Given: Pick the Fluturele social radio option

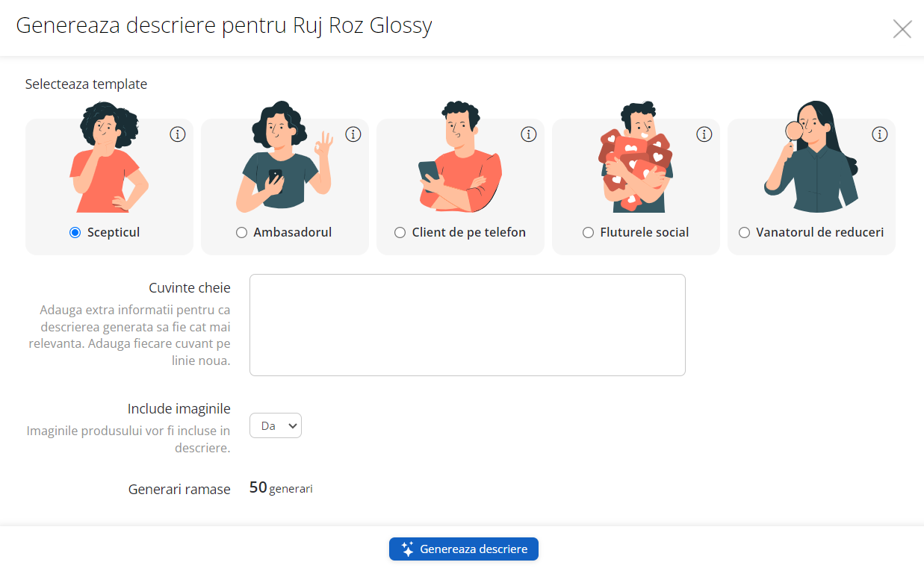Looking at the screenshot, I should 588,233.
